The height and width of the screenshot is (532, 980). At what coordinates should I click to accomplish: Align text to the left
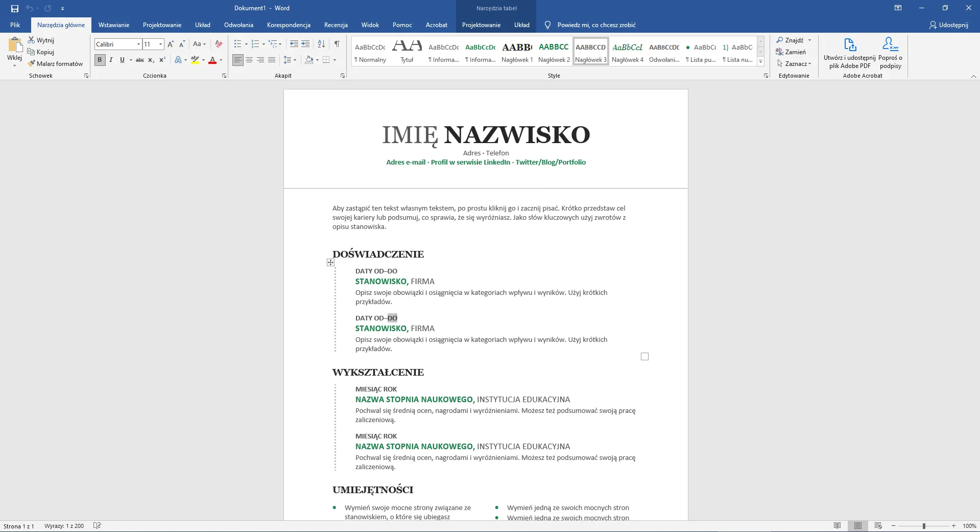point(238,60)
